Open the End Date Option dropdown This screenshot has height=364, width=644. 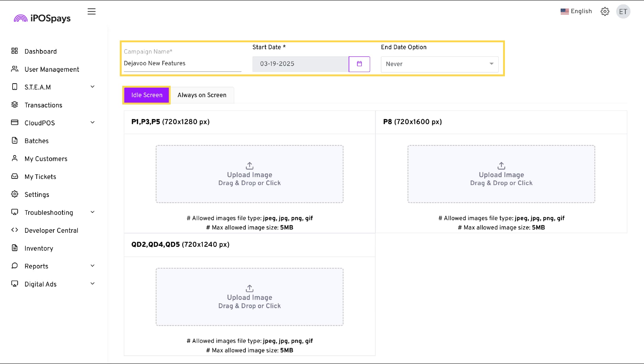point(439,64)
